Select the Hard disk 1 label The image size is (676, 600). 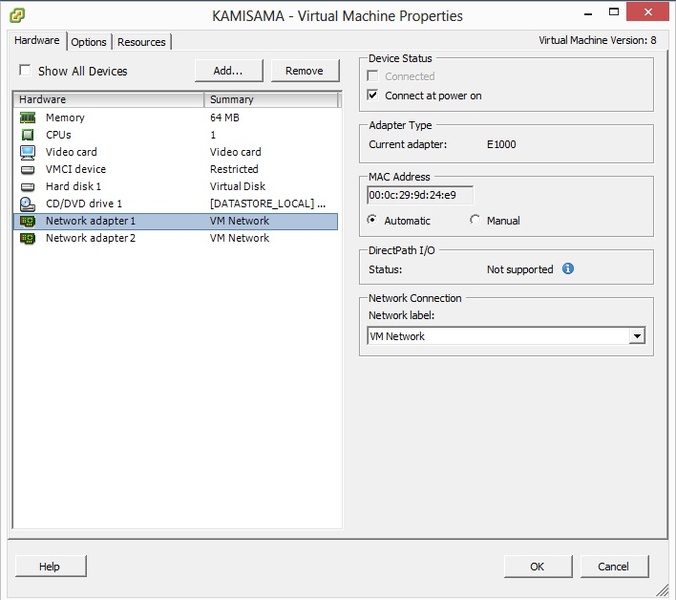pyautogui.click(x=73, y=187)
